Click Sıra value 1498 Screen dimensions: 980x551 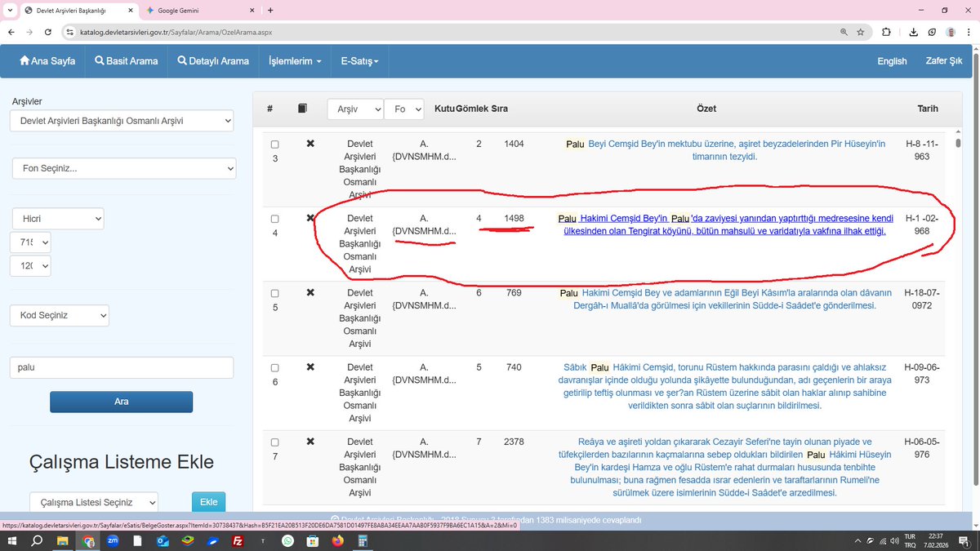514,218
